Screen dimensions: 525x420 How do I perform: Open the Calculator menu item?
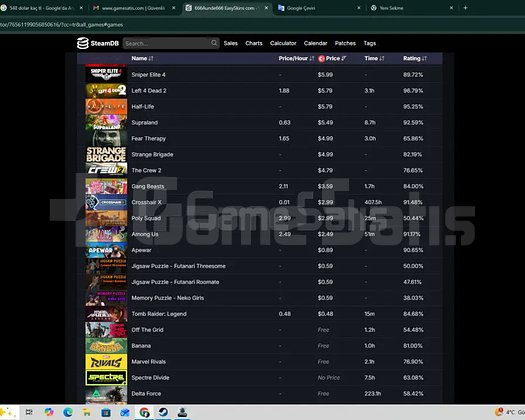click(283, 43)
